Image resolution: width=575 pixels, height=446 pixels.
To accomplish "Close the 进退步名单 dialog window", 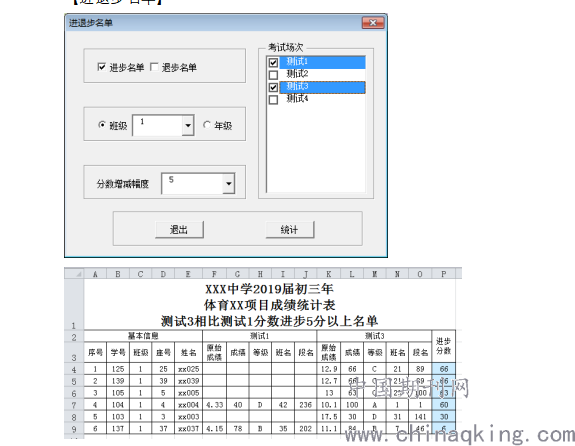I will [x=373, y=23].
